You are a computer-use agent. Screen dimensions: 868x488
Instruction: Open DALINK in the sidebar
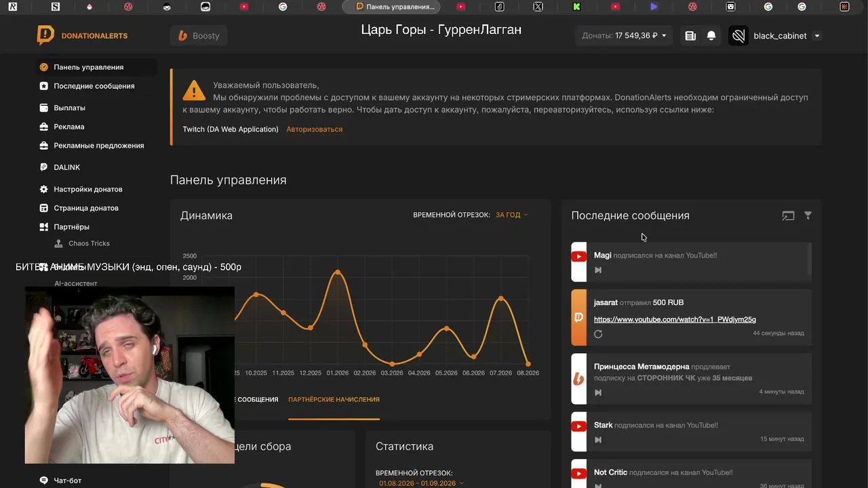(67, 167)
